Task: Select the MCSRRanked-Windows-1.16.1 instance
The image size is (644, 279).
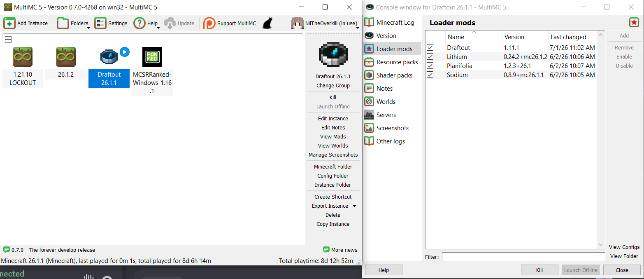Action: click(x=152, y=71)
